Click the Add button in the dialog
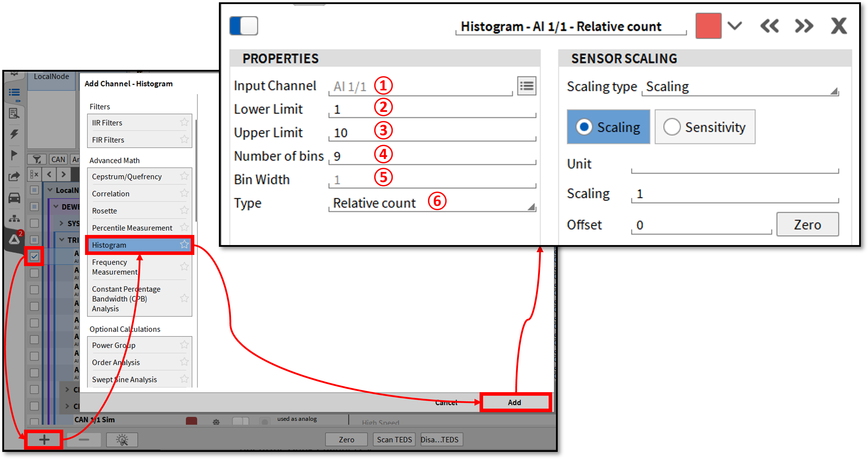Viewport: 868px width, 459px height. 514,402
